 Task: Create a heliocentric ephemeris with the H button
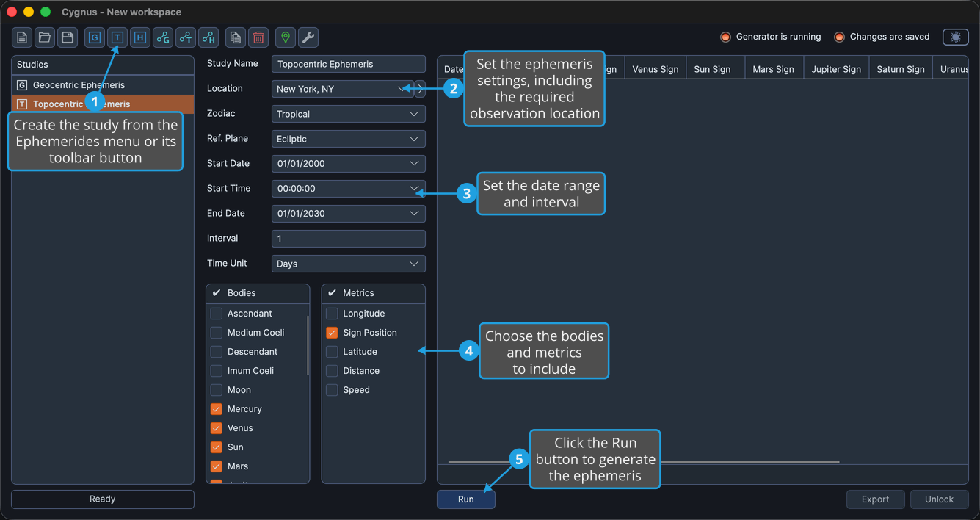pyautogui.click(x=140, y=37)
